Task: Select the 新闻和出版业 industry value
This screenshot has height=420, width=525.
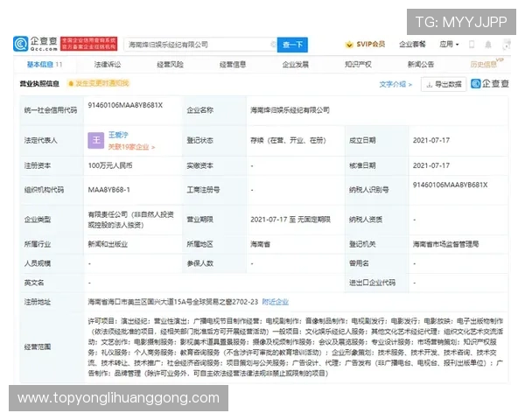Action: pyautogui.click(x=108, y=244)
